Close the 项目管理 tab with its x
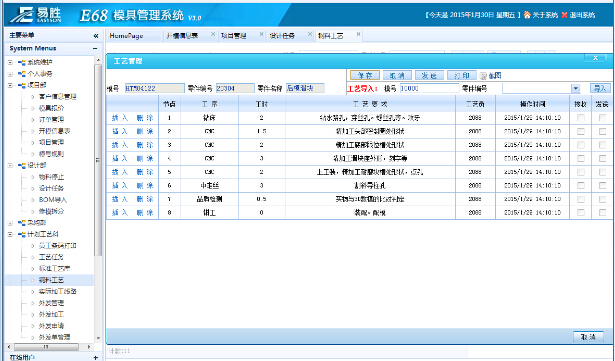The height and width of the screenshot is (361, 615). 261,34
